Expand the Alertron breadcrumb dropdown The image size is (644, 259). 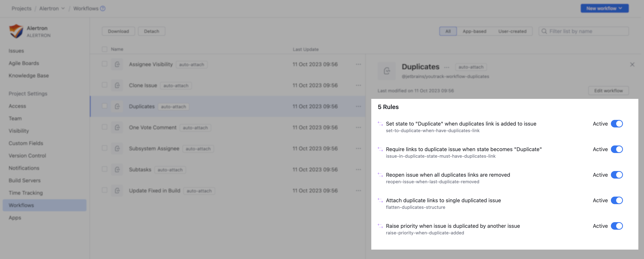[x=63, y=8]
